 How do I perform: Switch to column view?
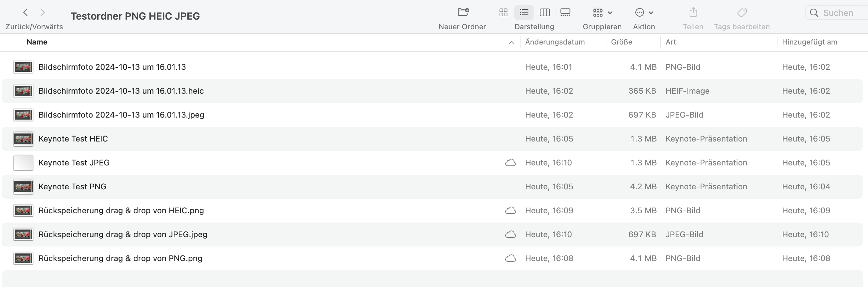tap(544, 12)
